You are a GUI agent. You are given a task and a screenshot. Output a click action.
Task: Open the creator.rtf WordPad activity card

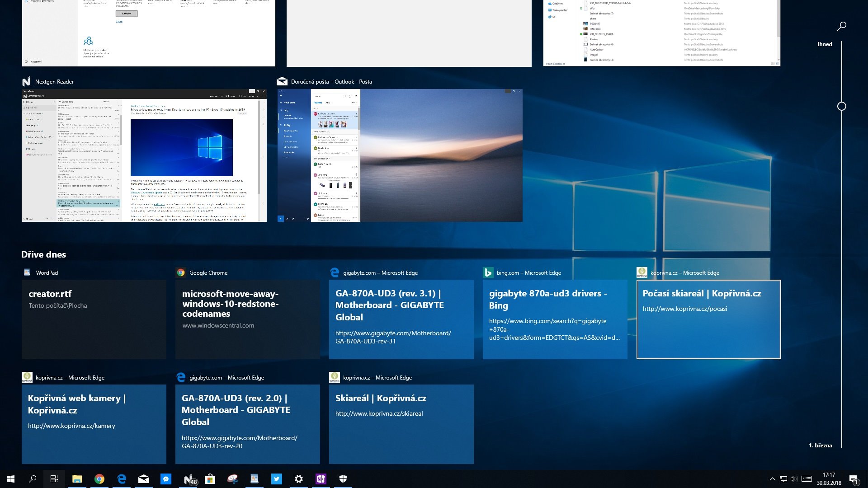point(94,319)
